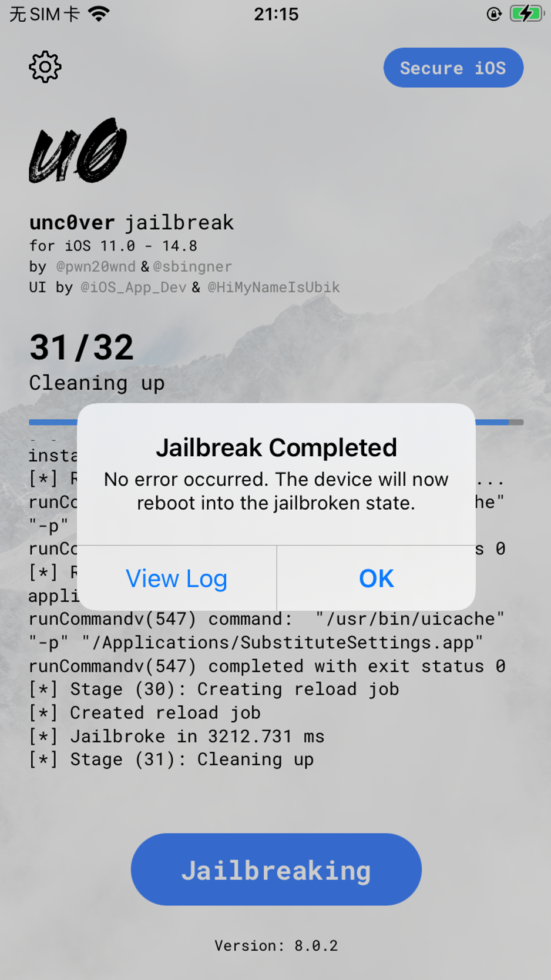The width and height of the screenshot is (551, 980).
Task: Tap the 31/32 stage counter
Action: point(82,347)
